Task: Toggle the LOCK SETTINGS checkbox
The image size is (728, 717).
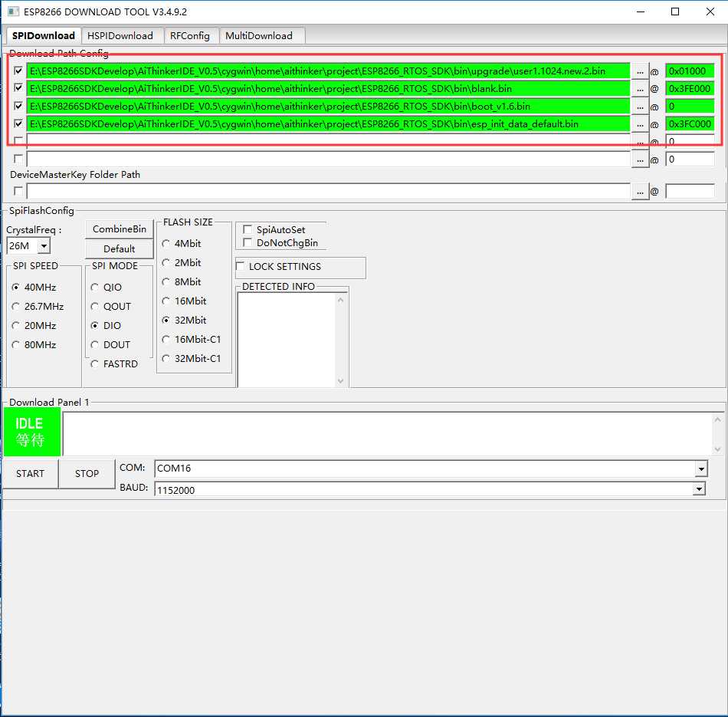Action: click(x=241, y=266)
